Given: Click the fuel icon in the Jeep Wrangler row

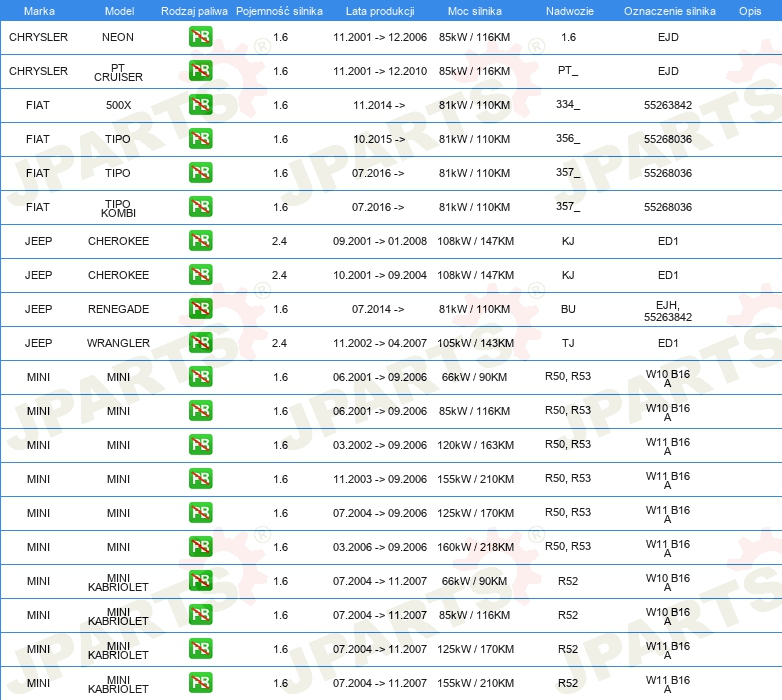Looking at the screenshot, I should [200, 343].
